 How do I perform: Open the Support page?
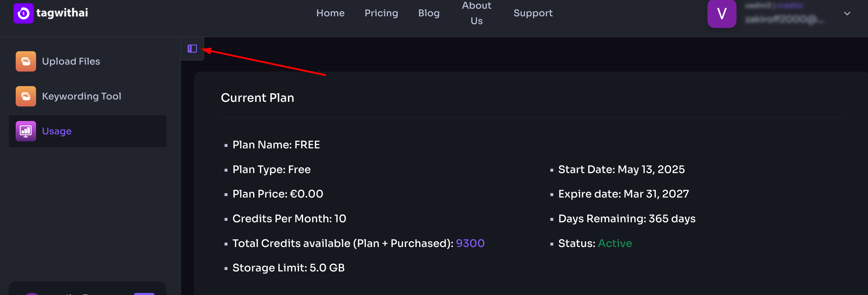click(533, 13)
